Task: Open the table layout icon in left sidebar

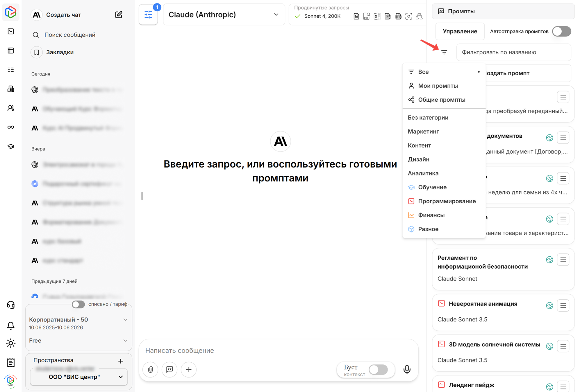Action: (x=11, y=51)
